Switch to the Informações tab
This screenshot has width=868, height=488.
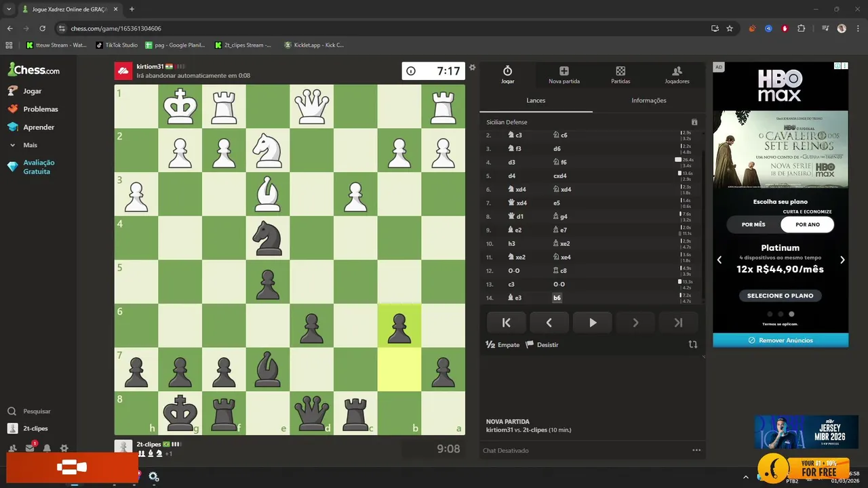[649, 100]
